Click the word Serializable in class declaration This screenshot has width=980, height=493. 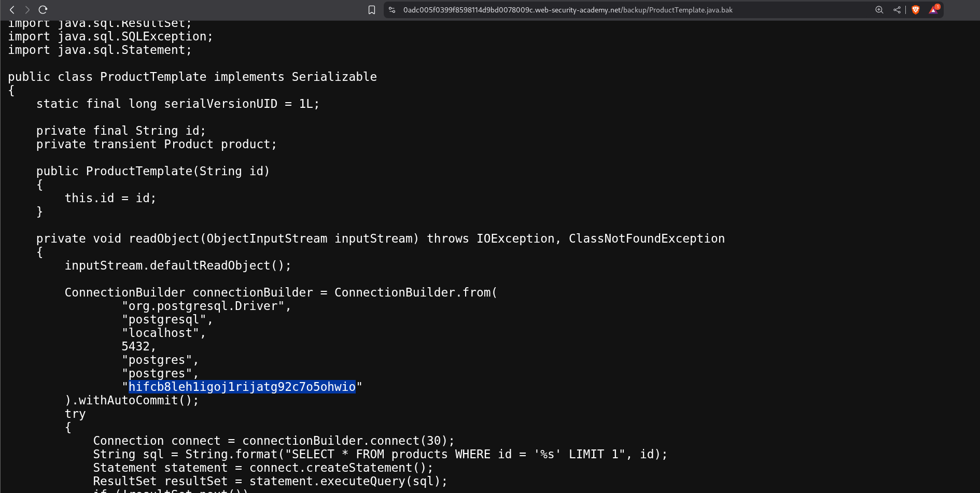point(334,77)
